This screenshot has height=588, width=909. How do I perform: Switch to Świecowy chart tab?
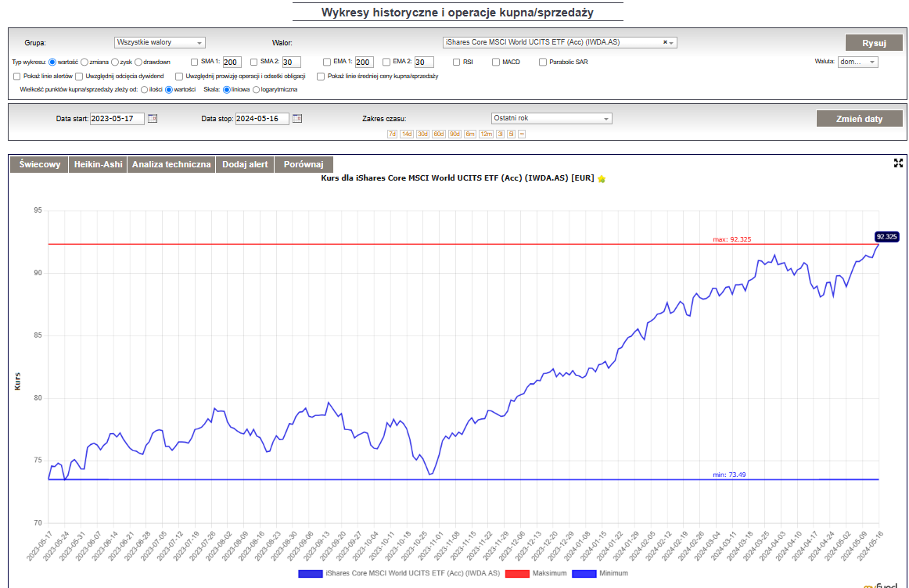click(x=39, y=164)
